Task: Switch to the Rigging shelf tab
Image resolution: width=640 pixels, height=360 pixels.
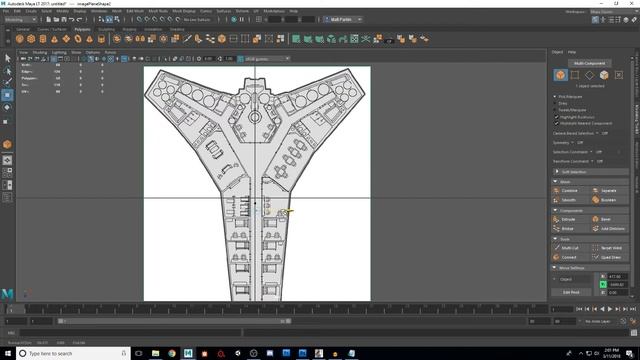Action: pyautogui.click(x=129, y=29)
